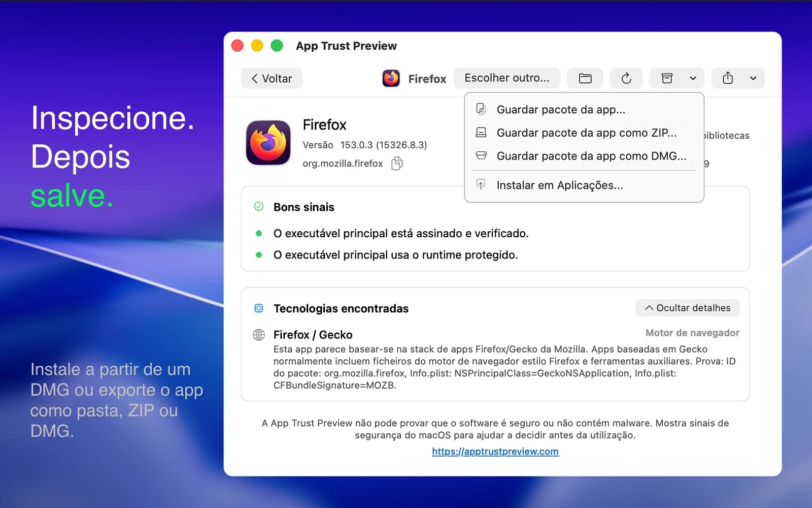Click the version text 153.0.3 (15326.8.3)

click(x=384, y=145)
